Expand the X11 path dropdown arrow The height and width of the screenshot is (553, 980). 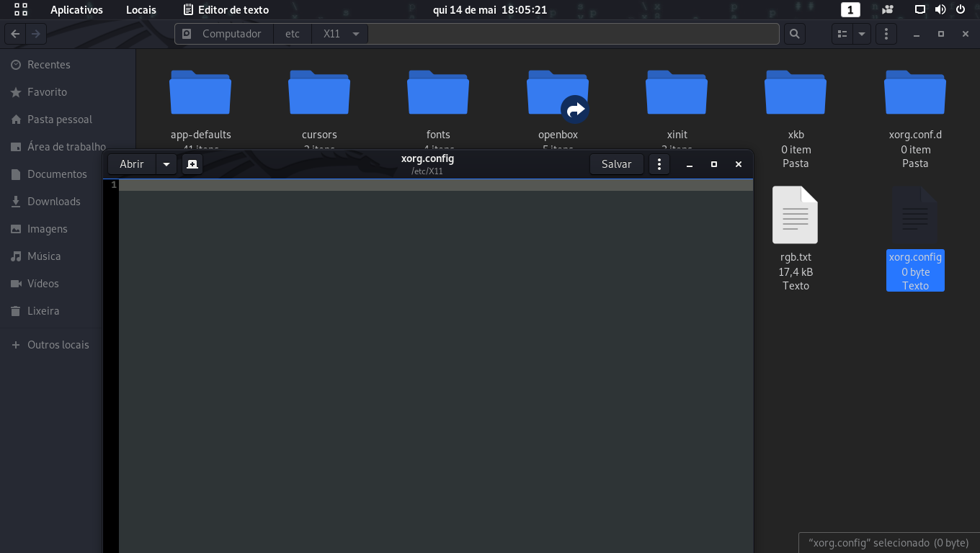356,34
